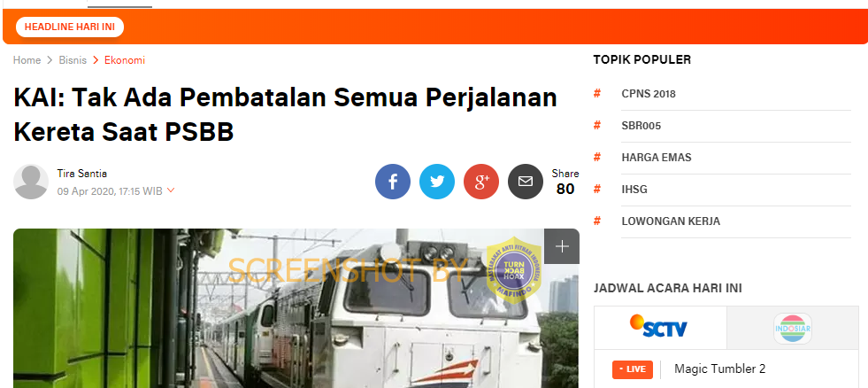Open IHSG popular topic
This screenshot has width=868, height=388.
tap(634, 190)
